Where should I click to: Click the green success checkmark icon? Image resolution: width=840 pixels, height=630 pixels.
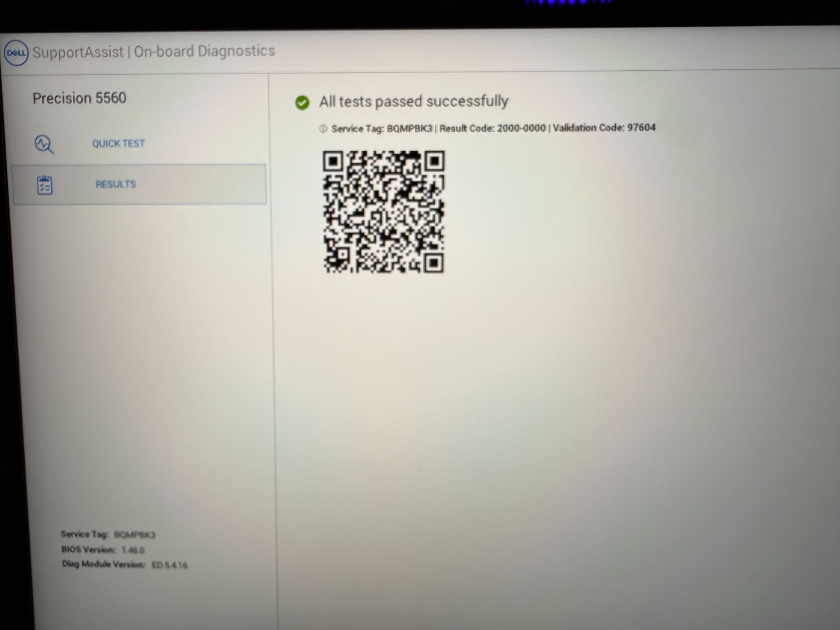pyautogui.click(x=302, y=102)
